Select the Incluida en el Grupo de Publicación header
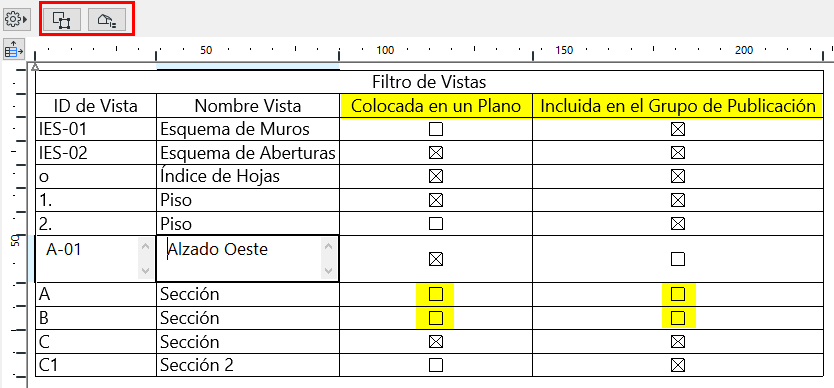This screenshot has width=834, height=388. (x=678, y=106)
